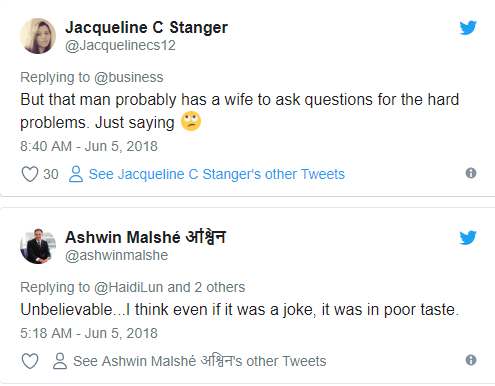The height and width of the screenshot is (386, 495).
Task: Open info icon on Jacqueline's tweet
Action: point(471,173)
